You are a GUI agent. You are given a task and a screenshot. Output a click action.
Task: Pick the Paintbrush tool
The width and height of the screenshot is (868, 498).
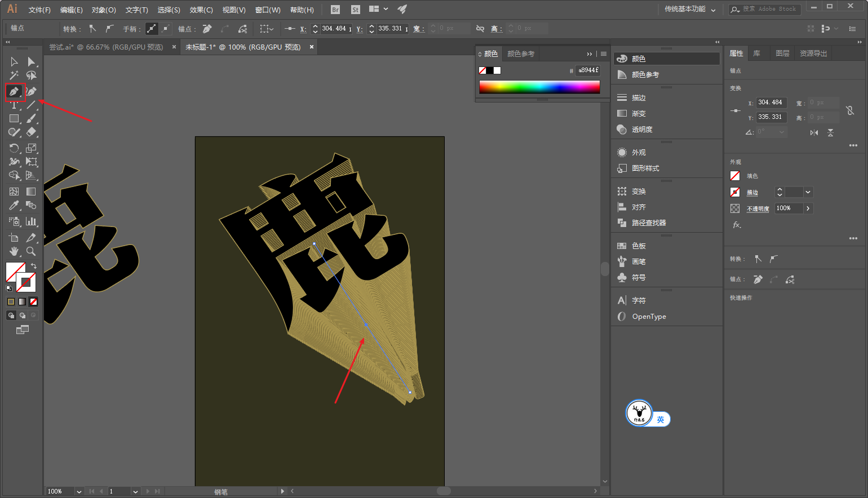tap(32, 119)
